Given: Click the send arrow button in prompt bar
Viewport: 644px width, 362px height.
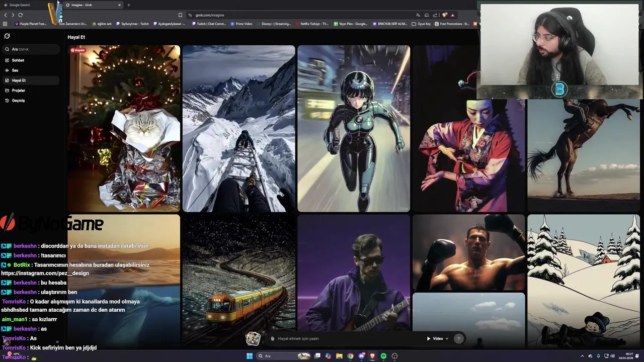Looking at the screenshot, I should 458,338.
